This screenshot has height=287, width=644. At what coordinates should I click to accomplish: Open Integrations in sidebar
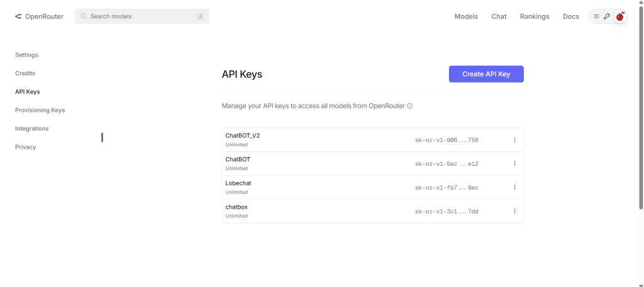click(31, 129)
